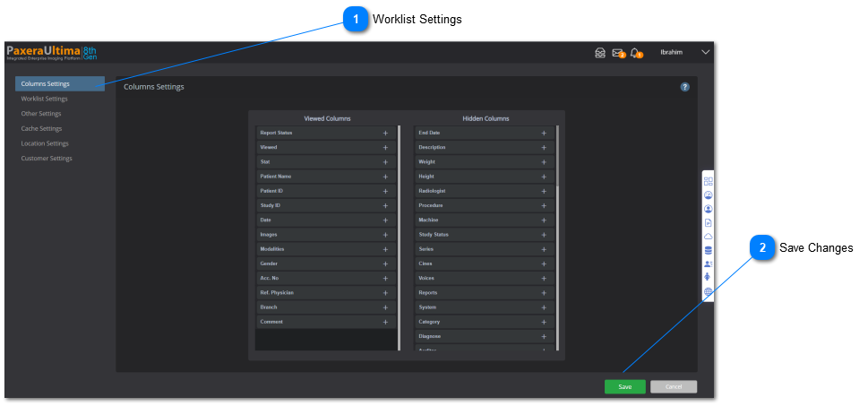This screenshot has height=406, width=868.
Task: Select the Height hidden column item
Action: [x=485, y=177]
